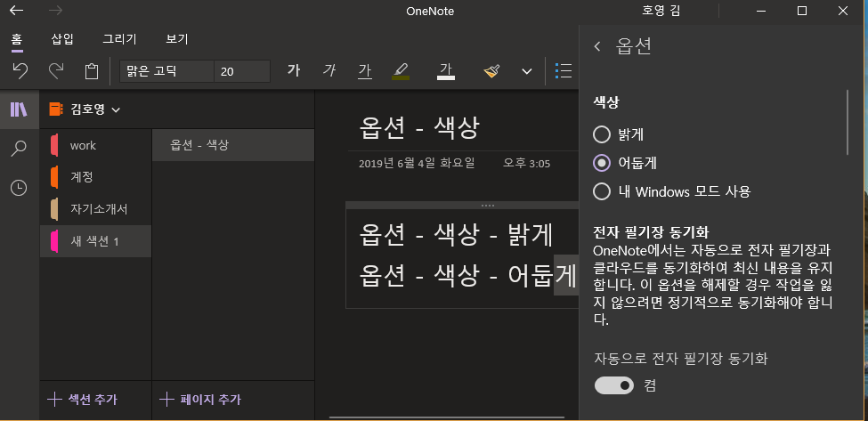Click the bullet list icon
The height and width of the screenshot is (421, 868).
pyautogui.click(x=563, y=71)
